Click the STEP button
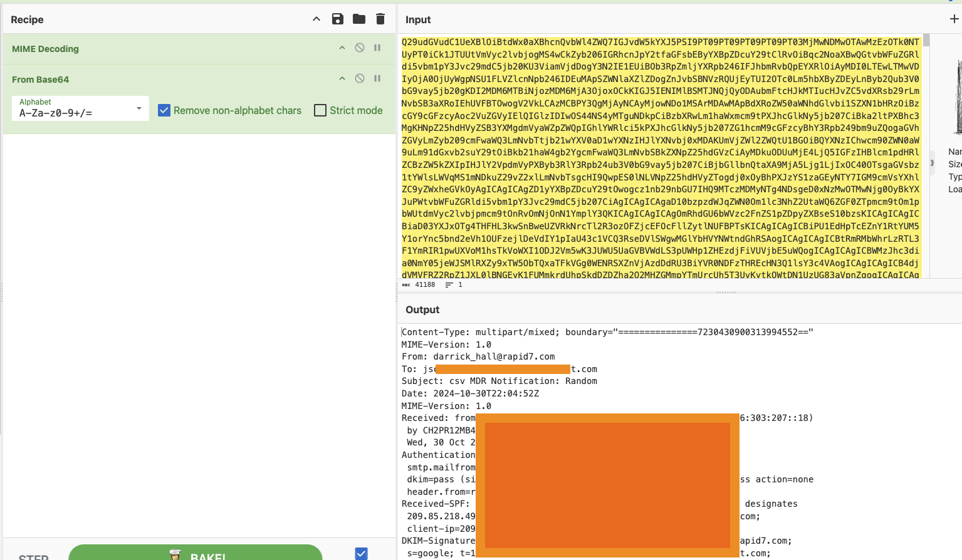 coord(34,556)
